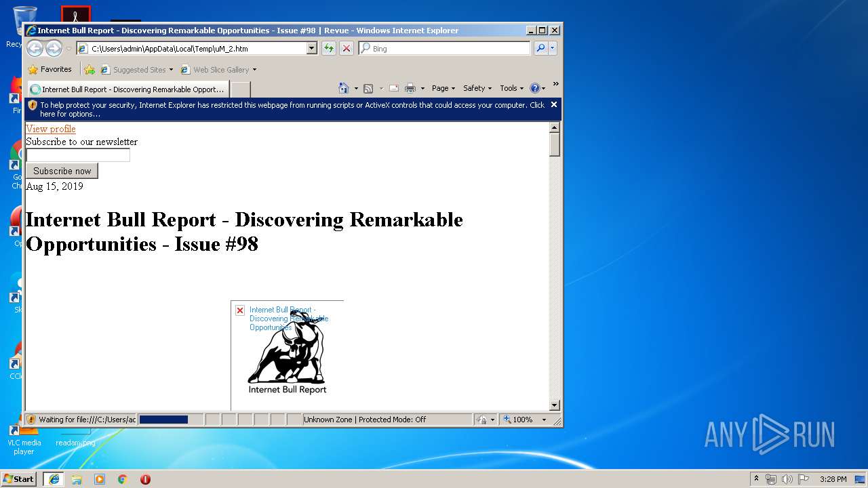Expand the recent pages dropdown arrow
Viewport: 868px width, 488px height.
[x=68, y=49]
